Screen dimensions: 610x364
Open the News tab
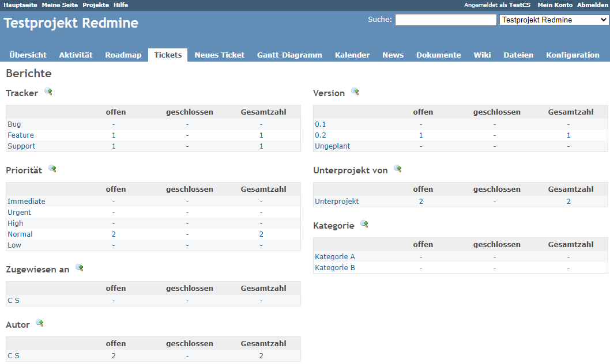[x=393, y=55]
